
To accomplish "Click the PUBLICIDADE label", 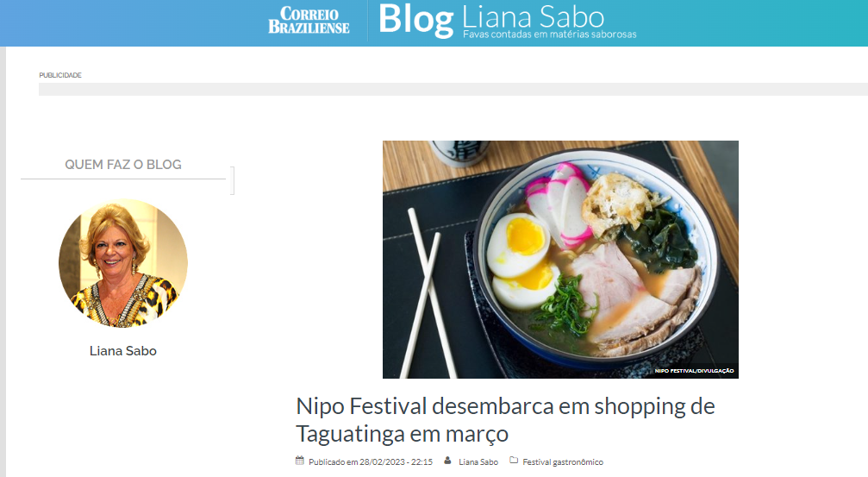I will tap(60, 75).
